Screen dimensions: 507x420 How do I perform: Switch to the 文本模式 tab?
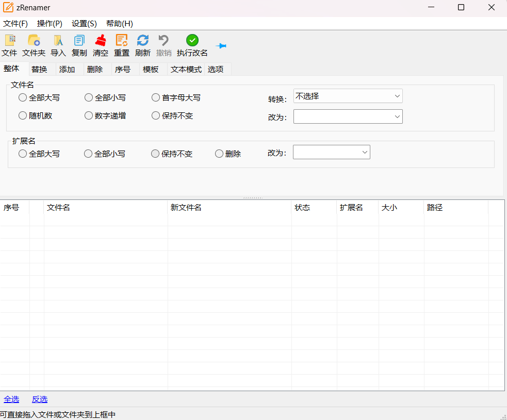(x=185, y=69)
